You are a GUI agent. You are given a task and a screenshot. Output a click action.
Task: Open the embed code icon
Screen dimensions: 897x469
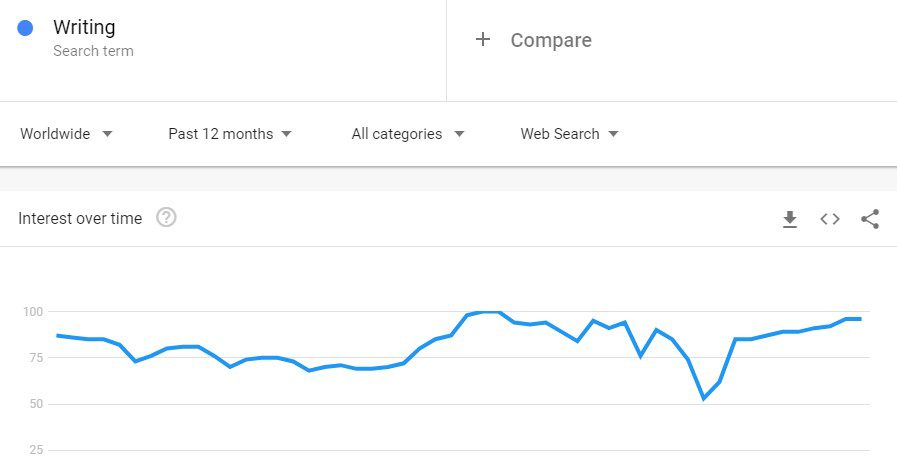[829, 219]
